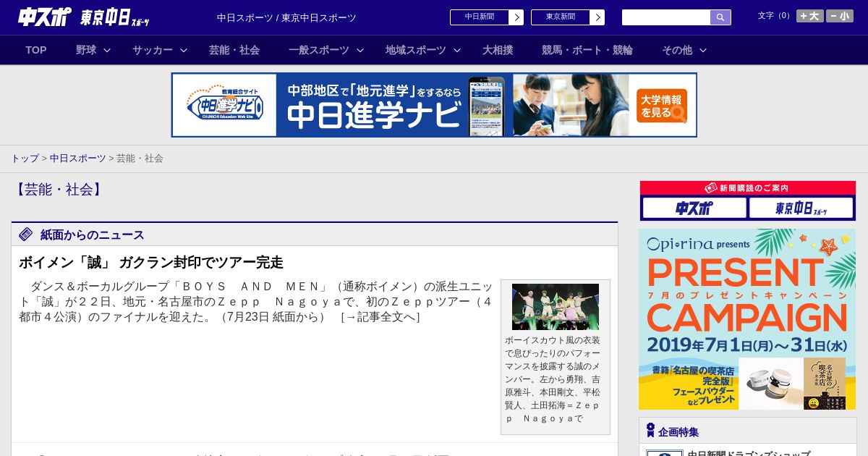Click 大学情報を見る button in banner
Viewport: 868px width, 456px height.
point(662,106)
